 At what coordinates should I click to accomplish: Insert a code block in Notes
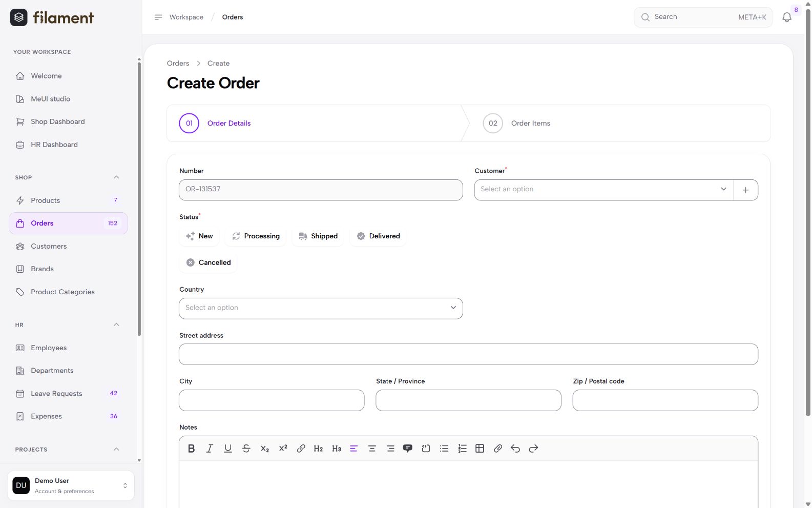point(426,449)
